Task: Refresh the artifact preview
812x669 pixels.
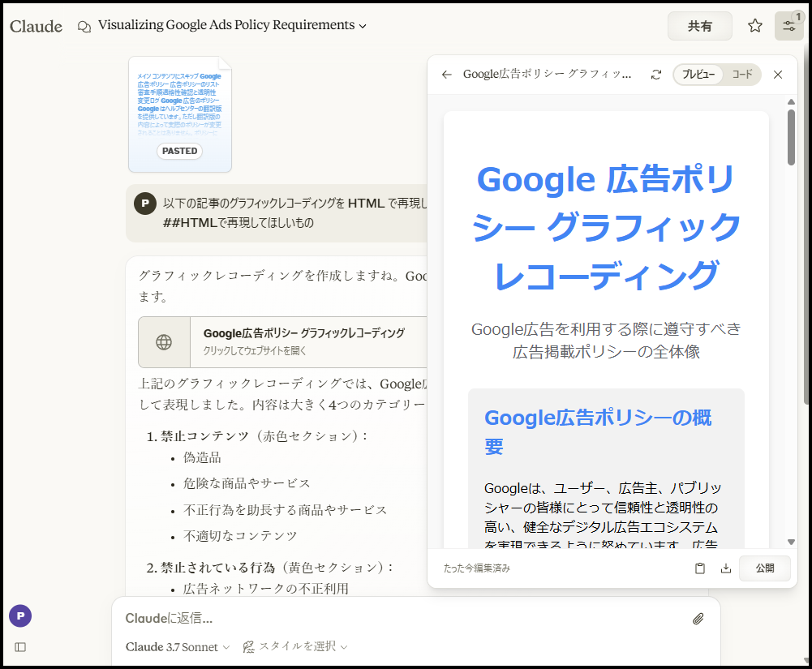Action: point(655,75)
